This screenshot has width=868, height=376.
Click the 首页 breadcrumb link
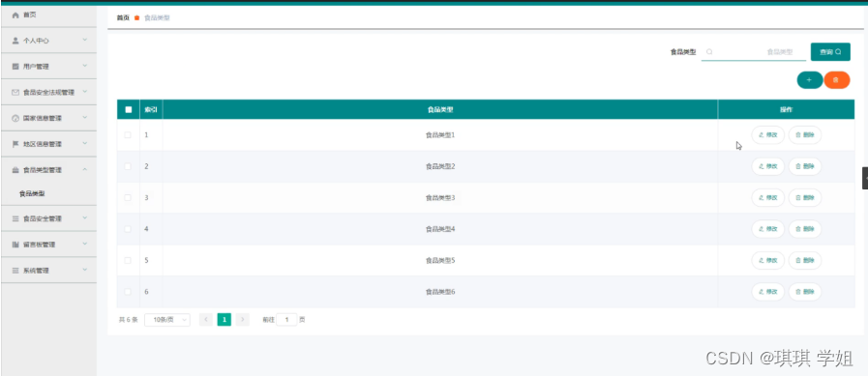click(x=123, y=17)
